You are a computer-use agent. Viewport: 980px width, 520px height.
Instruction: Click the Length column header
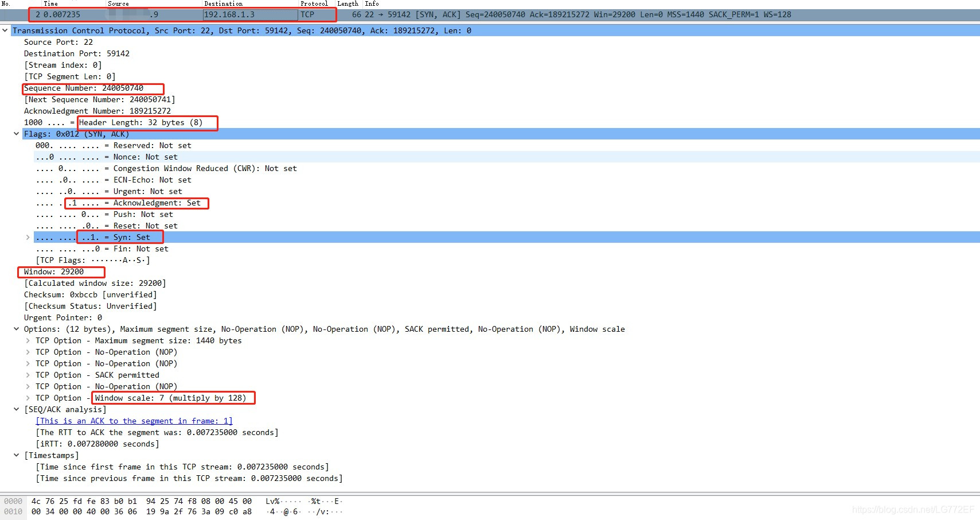point(348,3)
